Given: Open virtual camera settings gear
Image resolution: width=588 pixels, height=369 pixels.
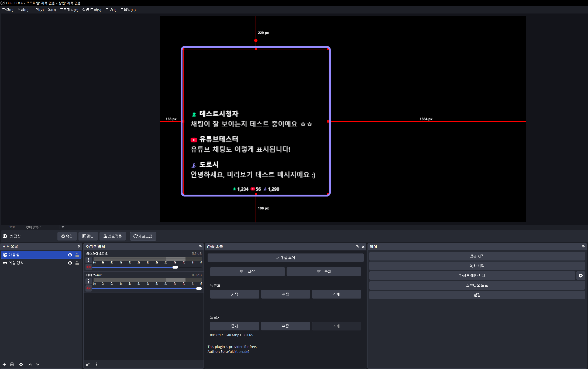Looking at the screenshot, I should tap(581, 276).
